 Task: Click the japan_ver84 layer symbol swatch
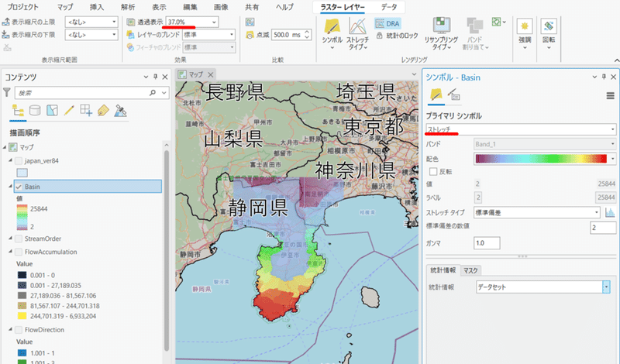click(x=22, y=173)
